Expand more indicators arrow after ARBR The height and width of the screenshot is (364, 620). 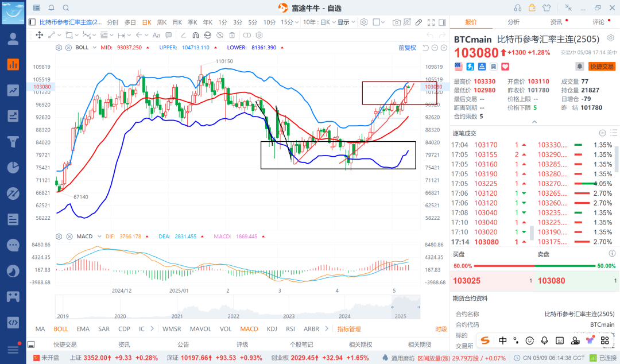click(327, 328)
